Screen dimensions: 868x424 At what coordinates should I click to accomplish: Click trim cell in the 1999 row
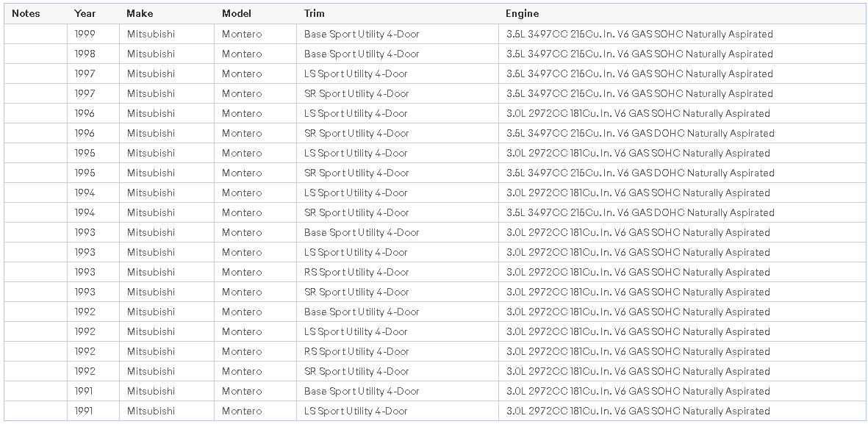click(x=362, y=34)
